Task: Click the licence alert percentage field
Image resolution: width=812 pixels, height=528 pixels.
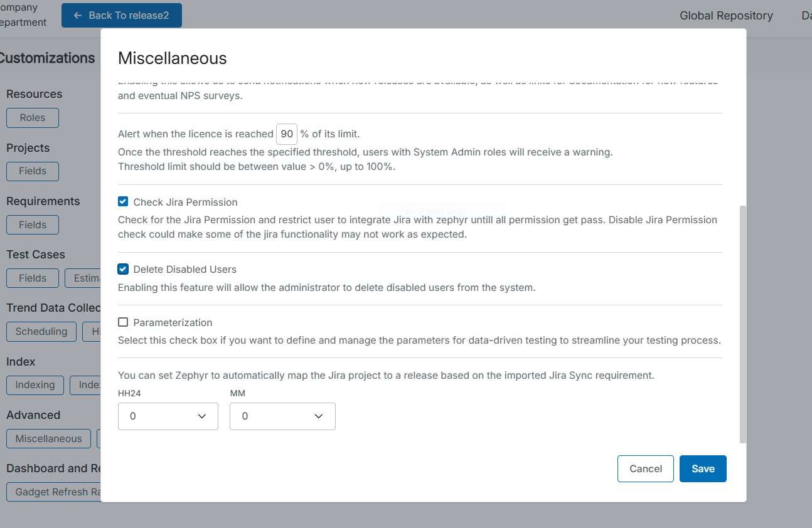Action: [287, 134]
